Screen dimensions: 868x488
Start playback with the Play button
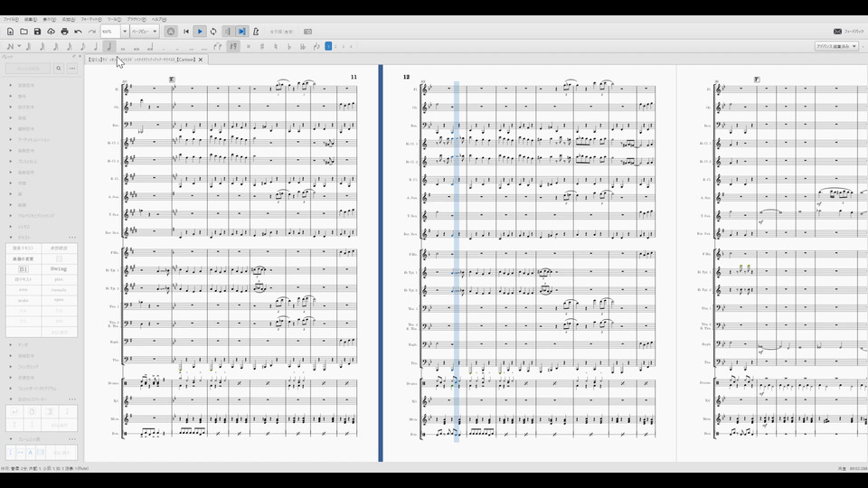pos(200,32)
